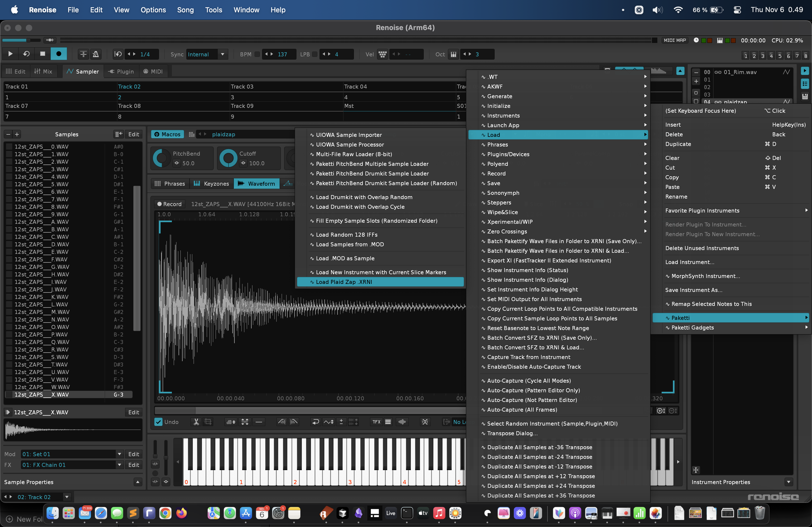
Task: Click the Cut scissors icon in sample editor
Action: point(196,422)
